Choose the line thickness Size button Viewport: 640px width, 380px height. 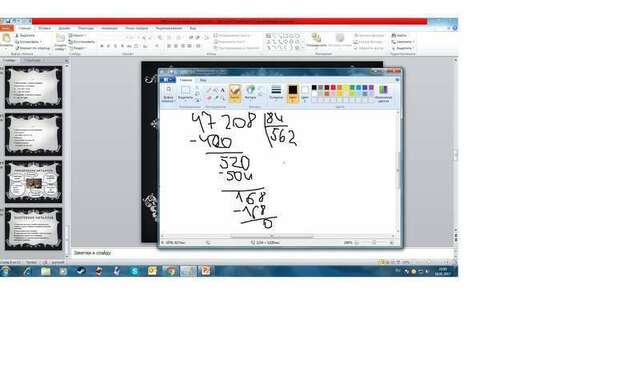(x=276, y=93)
